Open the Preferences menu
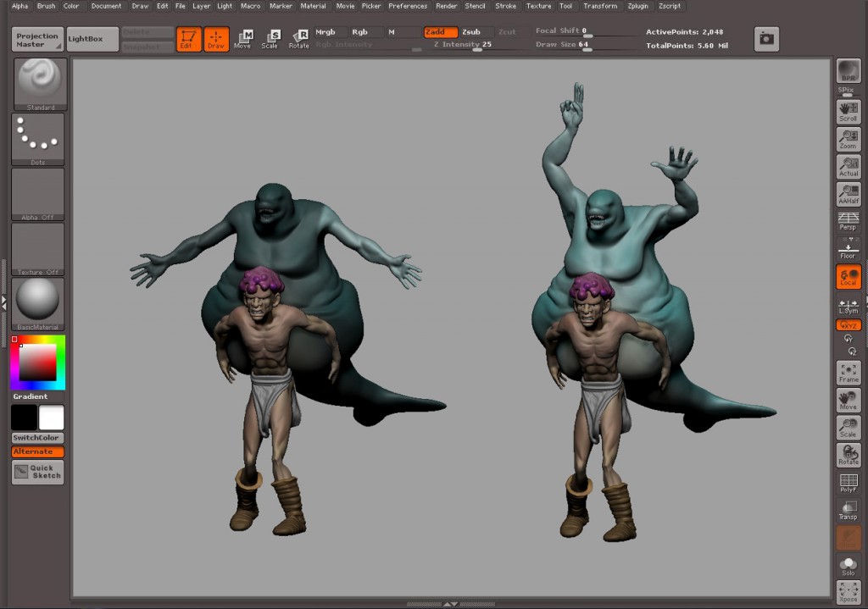The image size is (868, 609). click(408, 6)
